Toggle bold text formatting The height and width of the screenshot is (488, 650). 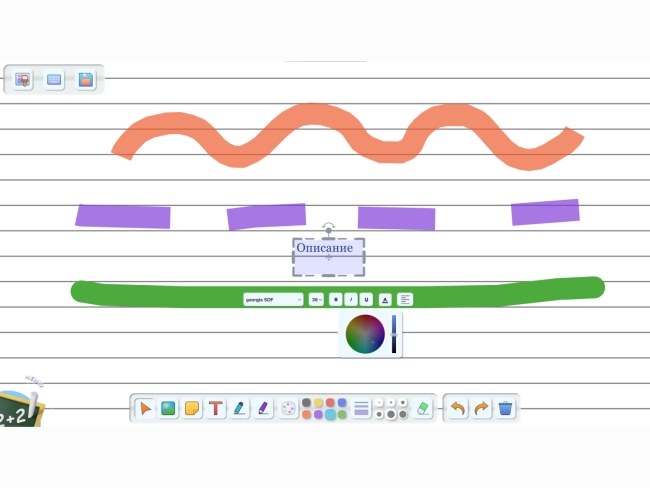[x=335, y=299]
